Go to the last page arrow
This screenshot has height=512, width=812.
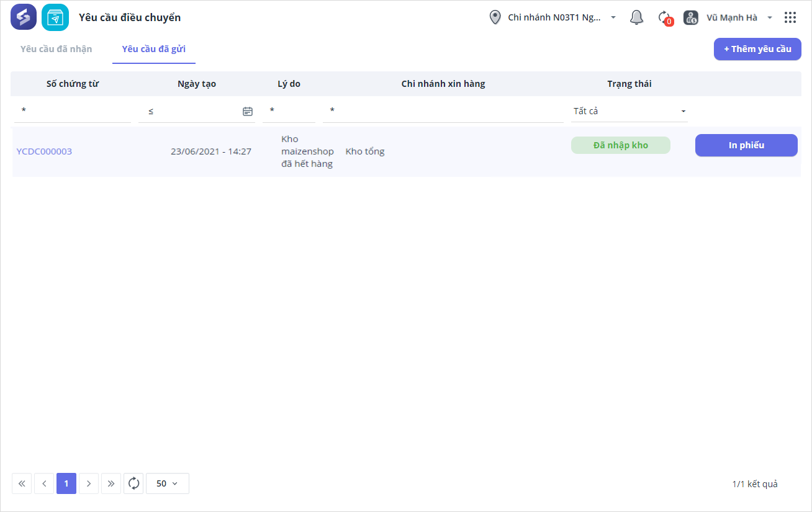(111, 483)
